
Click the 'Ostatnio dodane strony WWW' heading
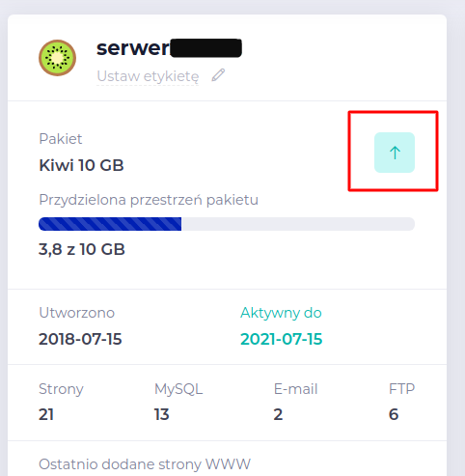pos(145,464)
